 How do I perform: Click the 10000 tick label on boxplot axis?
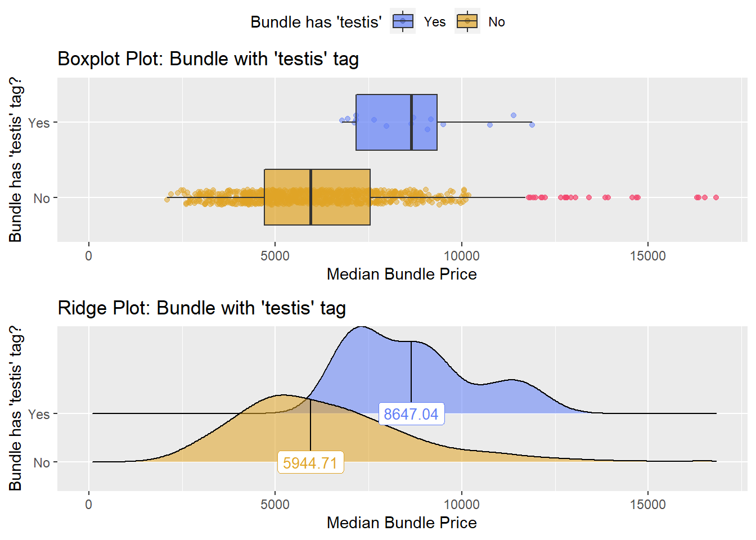click(x=462, y=256)
